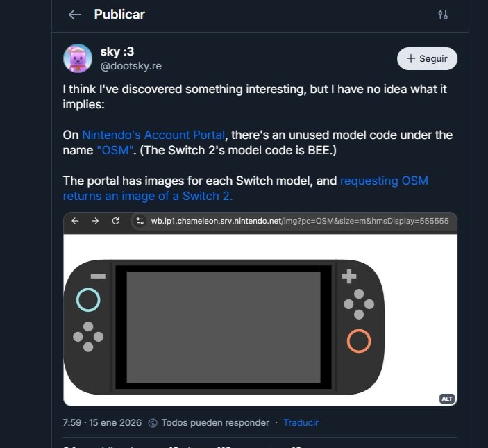Click site info icon before the nintendo.net URL
This screenshot has width=488, height=448.
click(x=140, y=221)
